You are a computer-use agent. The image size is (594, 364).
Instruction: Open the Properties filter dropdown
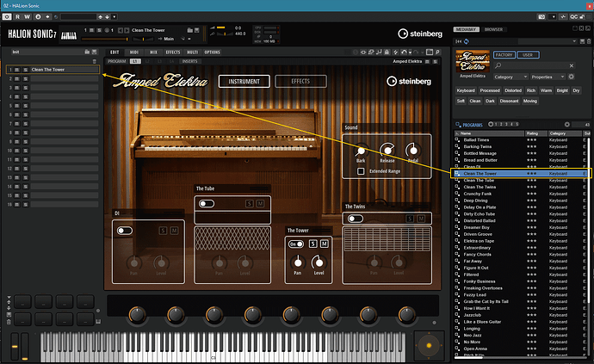pos(548,77)
